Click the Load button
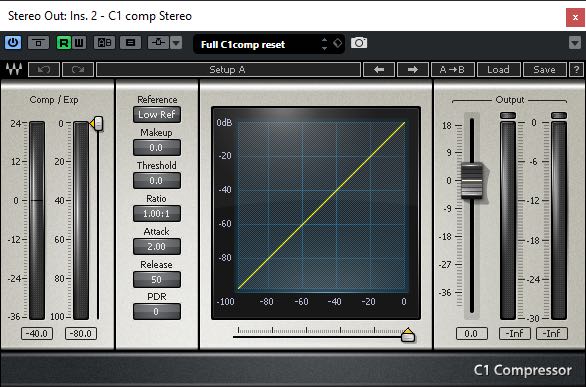The width and height of the screenshot is (586, 387). click(499, 69)
